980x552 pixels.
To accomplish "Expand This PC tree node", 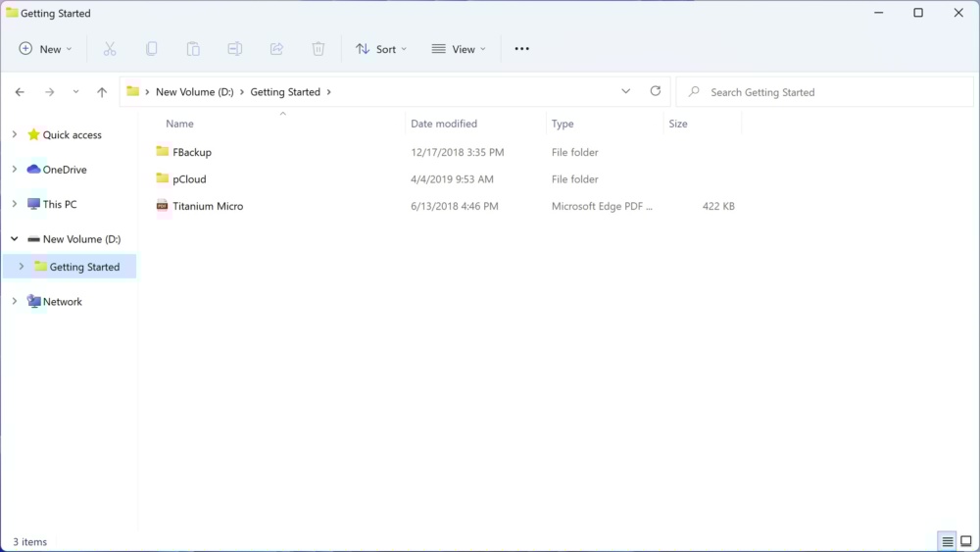I will 15,204.
